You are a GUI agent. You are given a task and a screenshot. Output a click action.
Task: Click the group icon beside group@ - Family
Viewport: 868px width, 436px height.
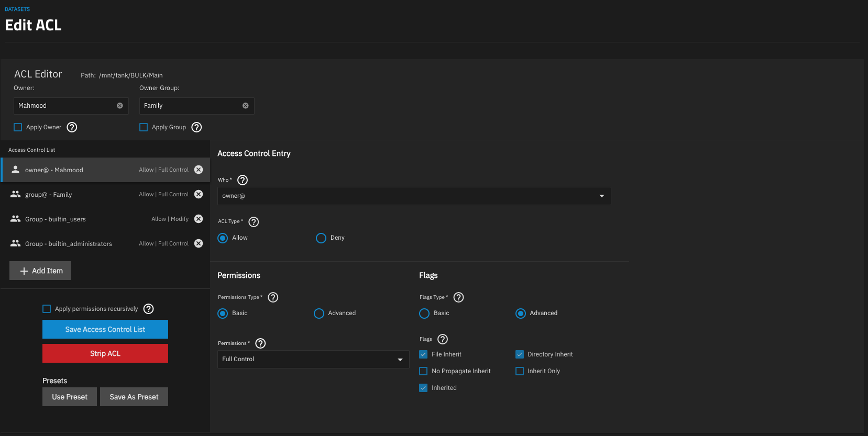click(x=16, y=194)
